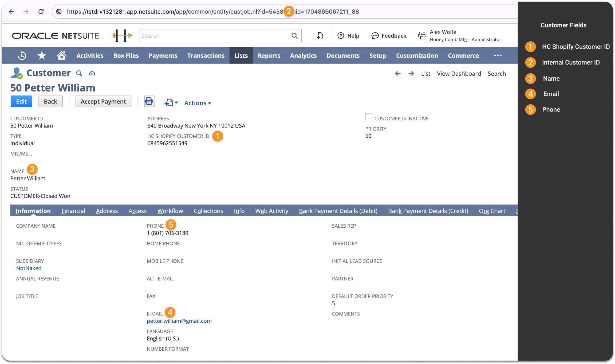Click the Honey Comb company logo
The height and width of the screenshot is (364, 615).
tap(123, 35)
